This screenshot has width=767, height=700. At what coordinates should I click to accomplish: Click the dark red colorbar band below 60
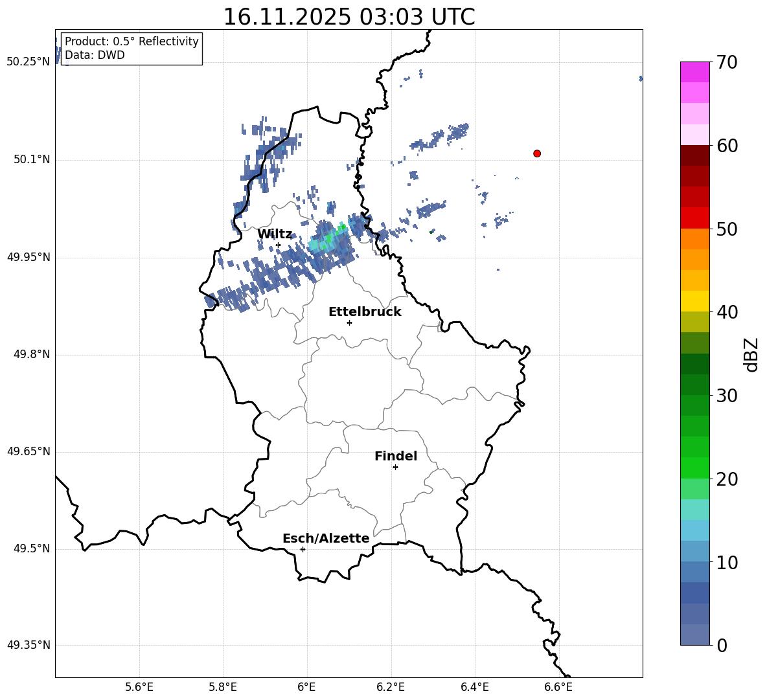[x=694, y=155]
